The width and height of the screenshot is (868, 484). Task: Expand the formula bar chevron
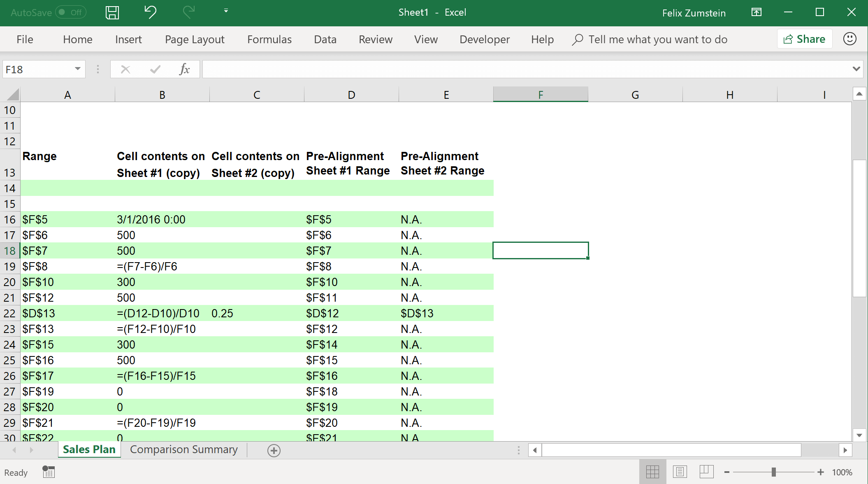coord(856,69)
